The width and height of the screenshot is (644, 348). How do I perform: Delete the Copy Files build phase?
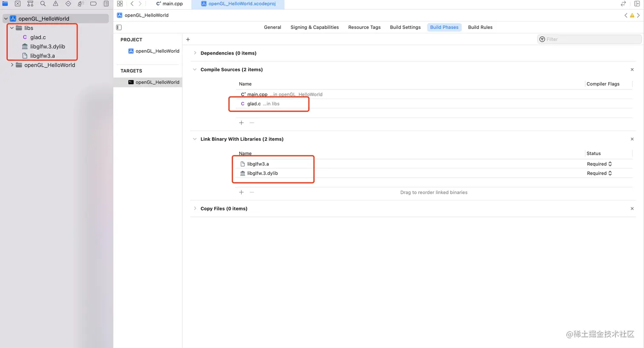(632, 208)
